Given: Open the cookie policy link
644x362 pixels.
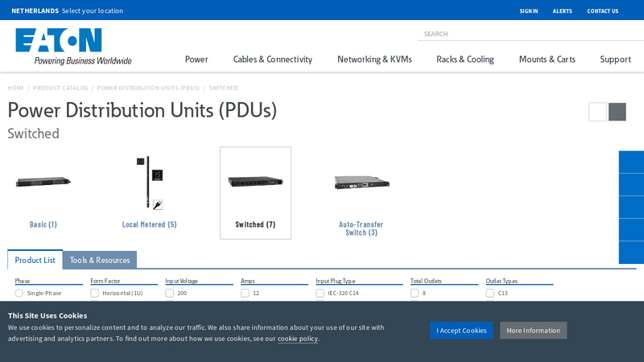Looking at the screenshot, I should tap(298, 339).
